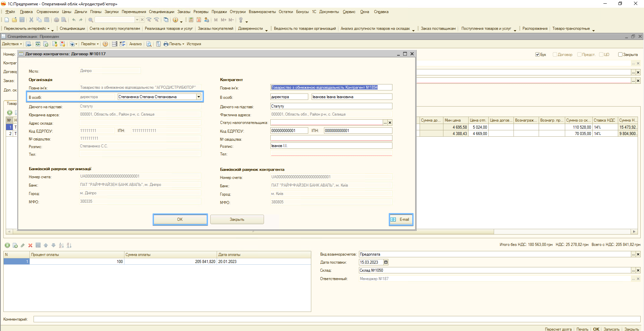Viewport: 644px width, 331px height.
Task: Delete payment row with the red X
Action: pyautogui.click(x=30, y=246)
